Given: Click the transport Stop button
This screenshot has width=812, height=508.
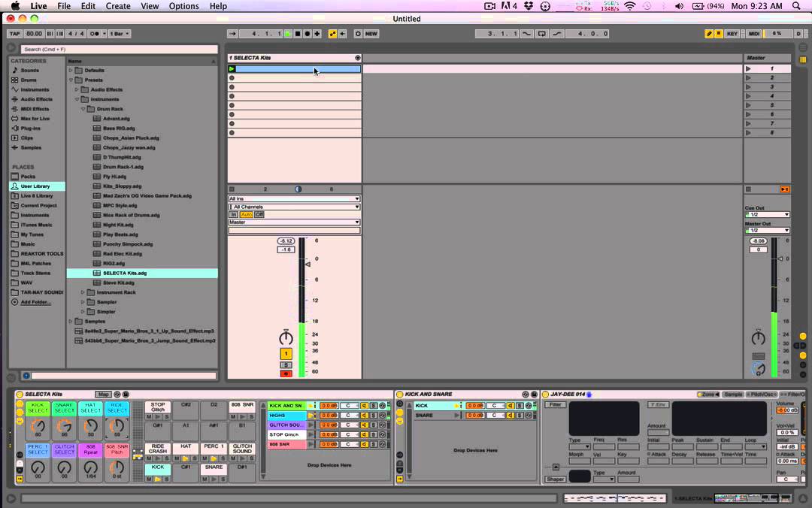Looking at the screenshot, I should click(298, 34).
